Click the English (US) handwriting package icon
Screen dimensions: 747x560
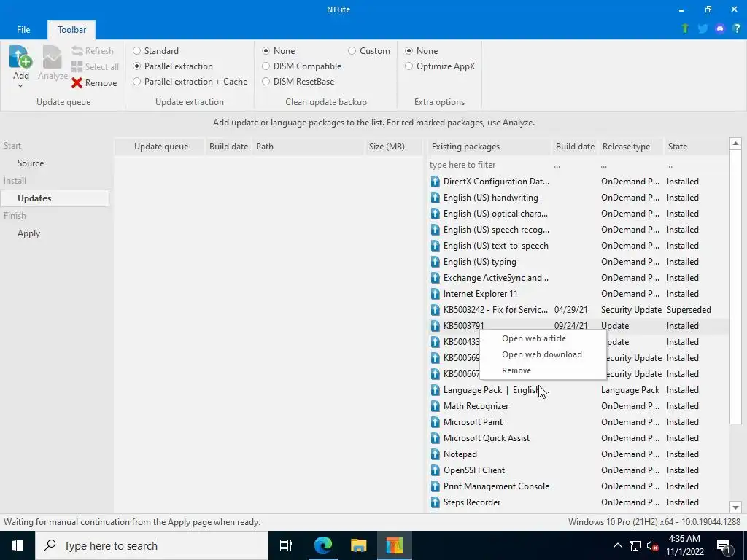(x=435, y=198)
